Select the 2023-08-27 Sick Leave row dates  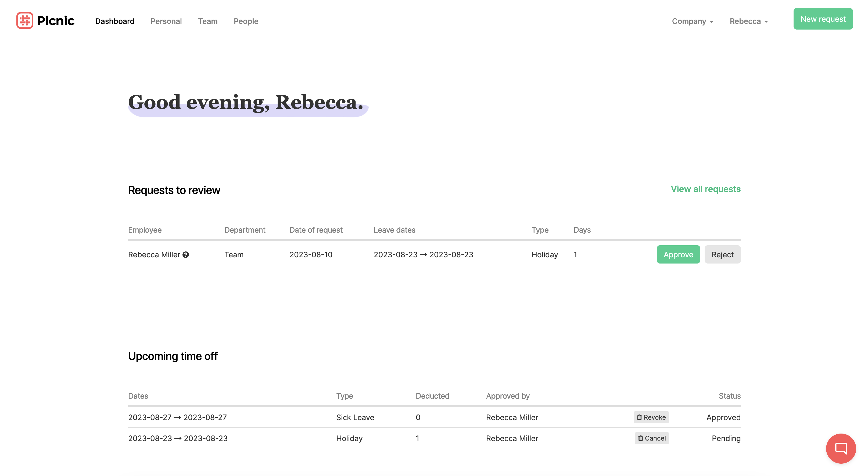coord(177,417)
